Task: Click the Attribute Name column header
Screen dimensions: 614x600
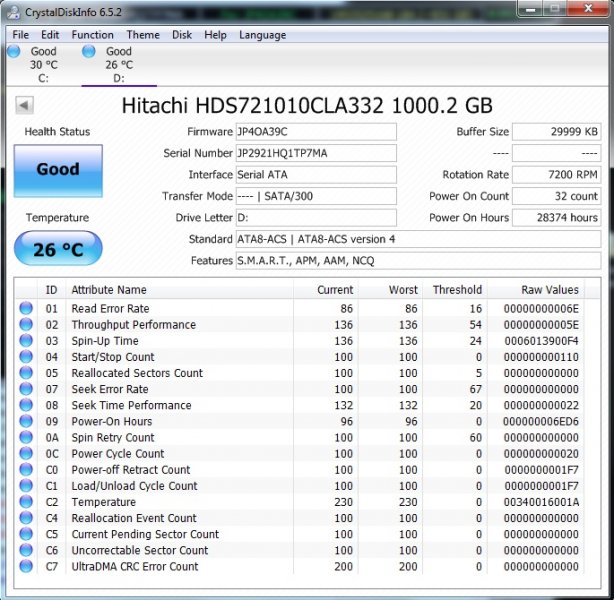Action: tap(108, 290)
